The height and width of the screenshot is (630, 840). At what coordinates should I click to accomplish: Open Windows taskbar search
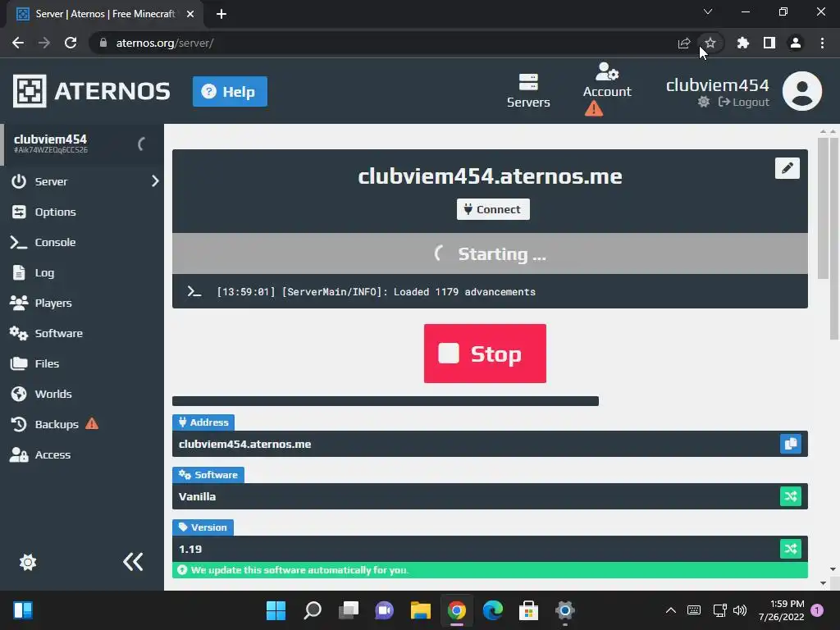pyautogui.click(x=313, y=610)
